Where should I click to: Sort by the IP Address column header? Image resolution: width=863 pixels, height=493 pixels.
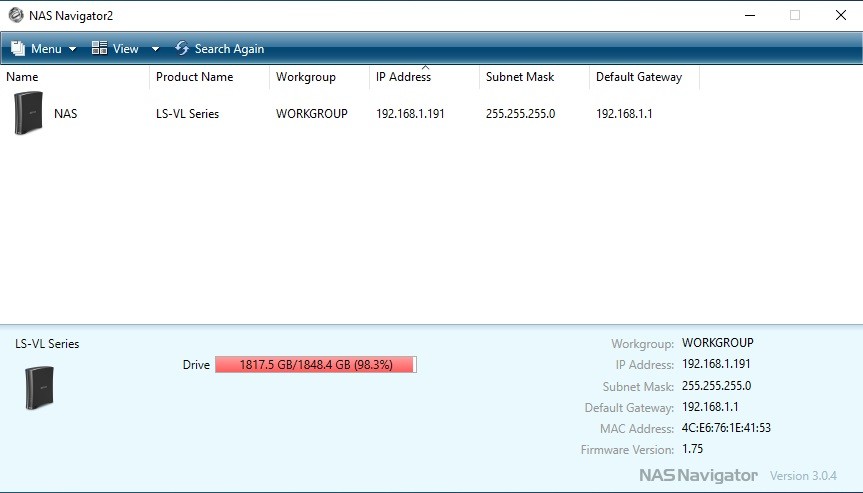pos(424,77)
